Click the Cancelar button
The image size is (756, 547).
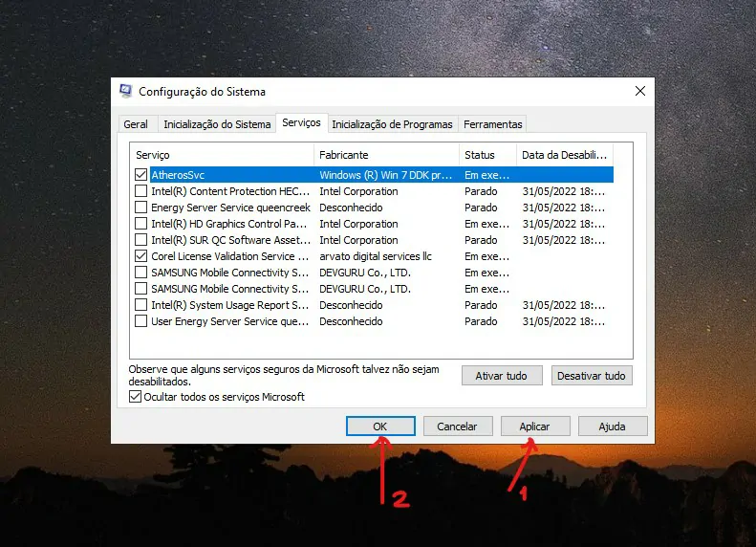(457, 427)
